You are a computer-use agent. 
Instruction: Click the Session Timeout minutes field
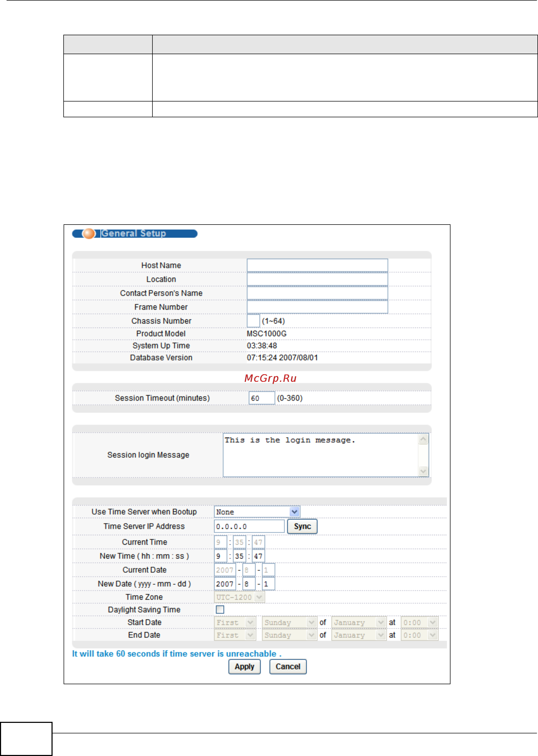pos(262,398)
